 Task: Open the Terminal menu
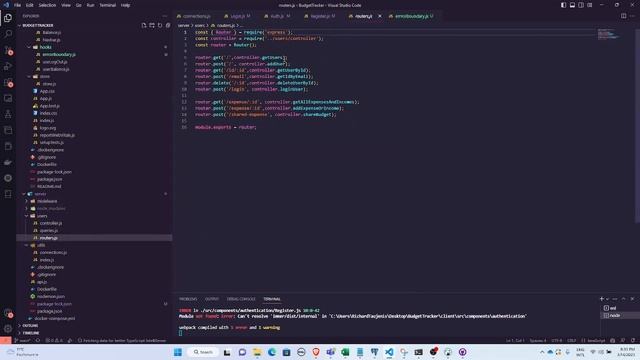108,5
